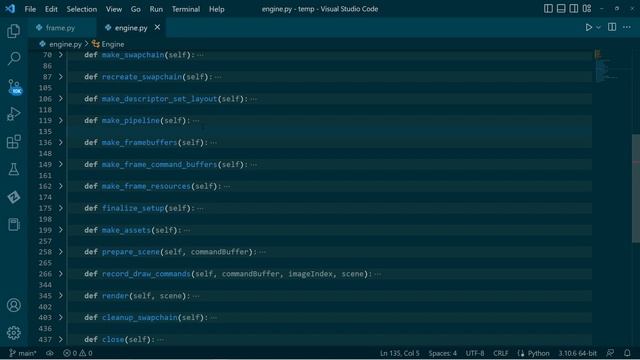Select the engine.py tab
640x360 pixels.
[131, 28]
